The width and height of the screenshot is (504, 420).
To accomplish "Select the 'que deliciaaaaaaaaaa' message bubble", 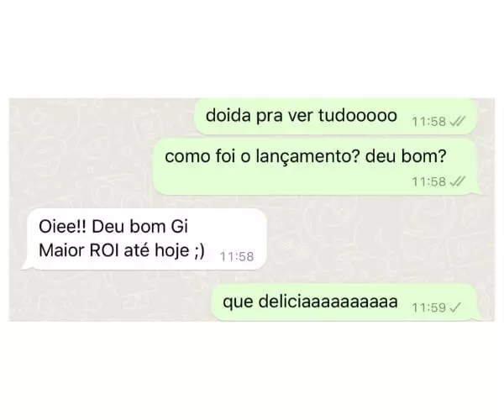I will click(x=347, y=302).
